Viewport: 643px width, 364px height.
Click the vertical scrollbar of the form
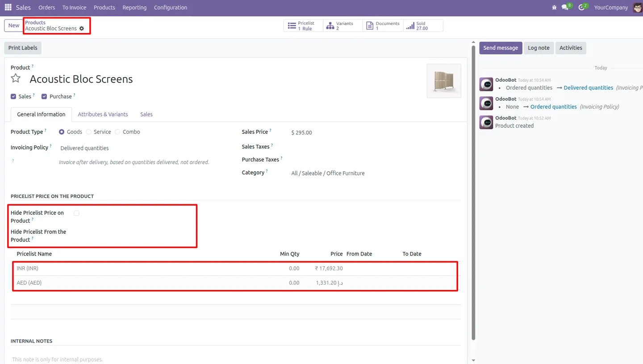(x=473, y=192)
